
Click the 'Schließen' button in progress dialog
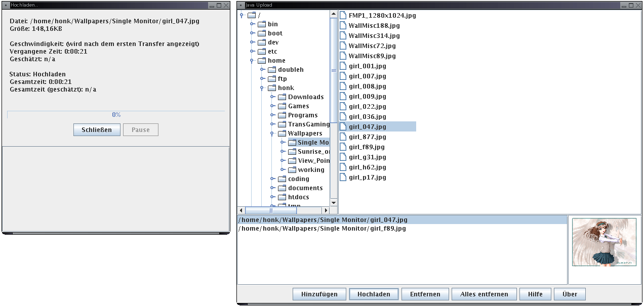tap(97, 130)
